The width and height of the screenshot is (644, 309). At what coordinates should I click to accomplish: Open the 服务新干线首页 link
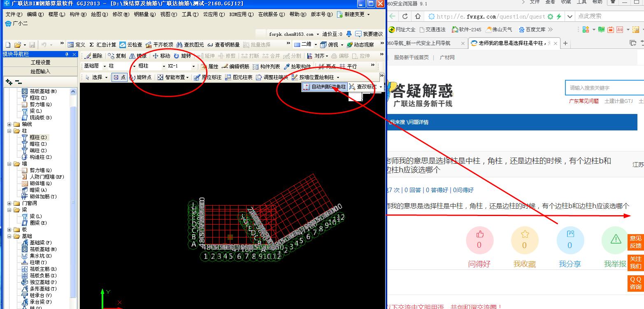tap(411, 58)
